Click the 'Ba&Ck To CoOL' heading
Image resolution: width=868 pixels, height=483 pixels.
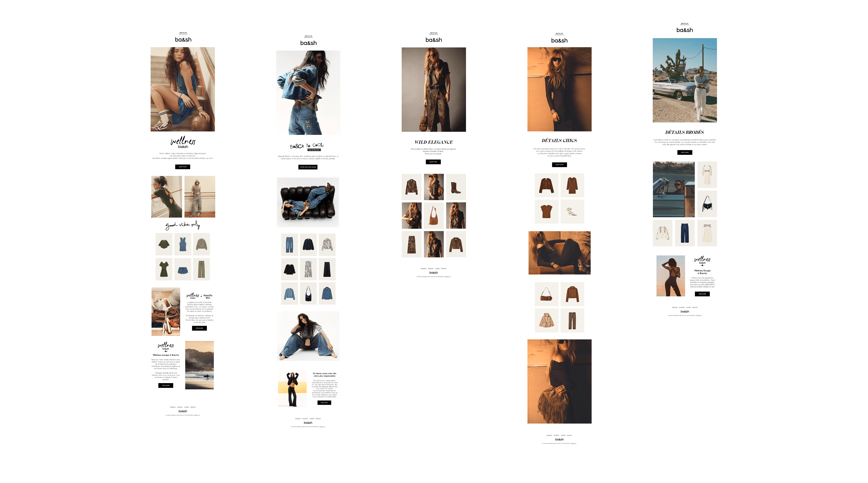click(307, 146)
